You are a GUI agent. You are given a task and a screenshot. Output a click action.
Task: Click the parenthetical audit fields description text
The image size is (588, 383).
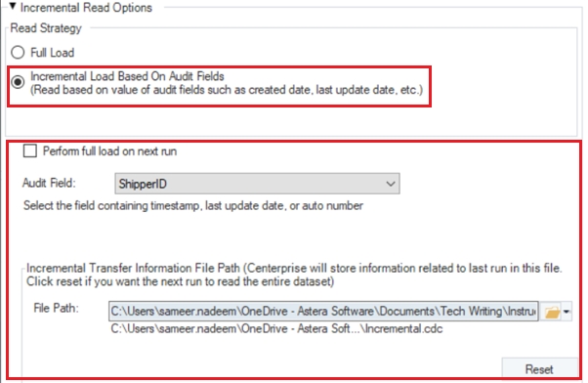tap(227, 90)
